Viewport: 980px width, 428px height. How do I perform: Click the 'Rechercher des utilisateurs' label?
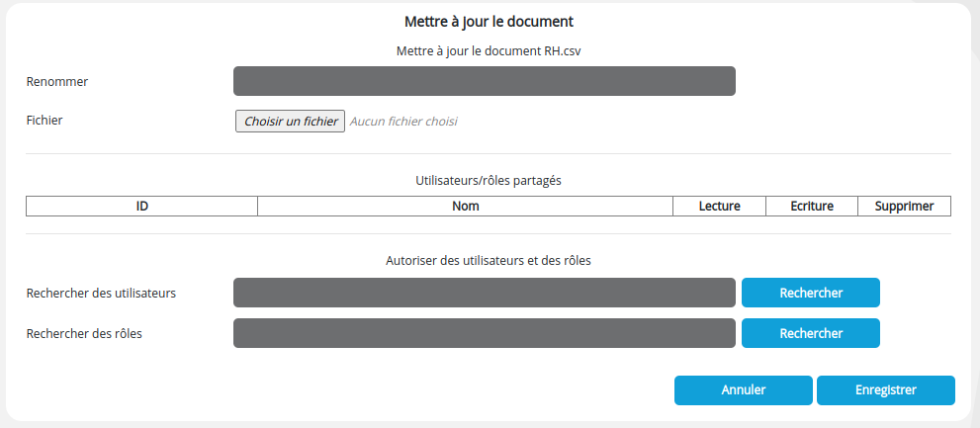(101, 293)
